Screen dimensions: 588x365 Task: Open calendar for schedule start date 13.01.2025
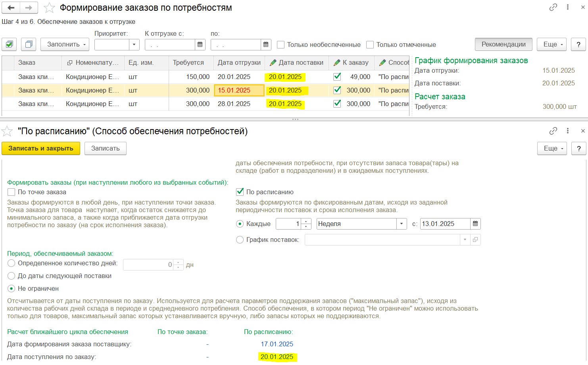(475, 224)
